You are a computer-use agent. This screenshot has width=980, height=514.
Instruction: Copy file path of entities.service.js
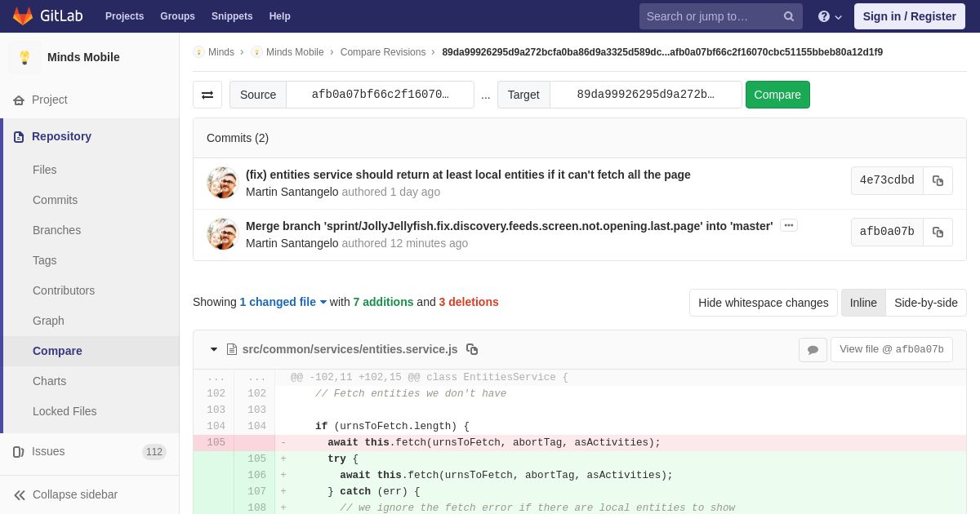pos(472,349)
